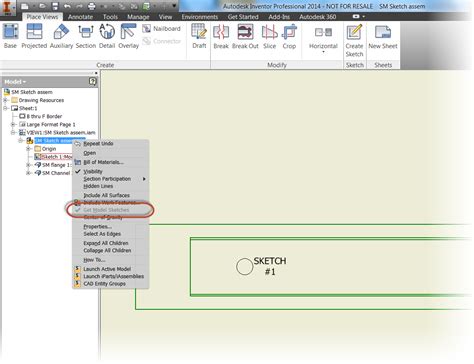Expand the SM Channel node
Image resolution: width=474 pixels, height=364 pixels.
point(28,173)
